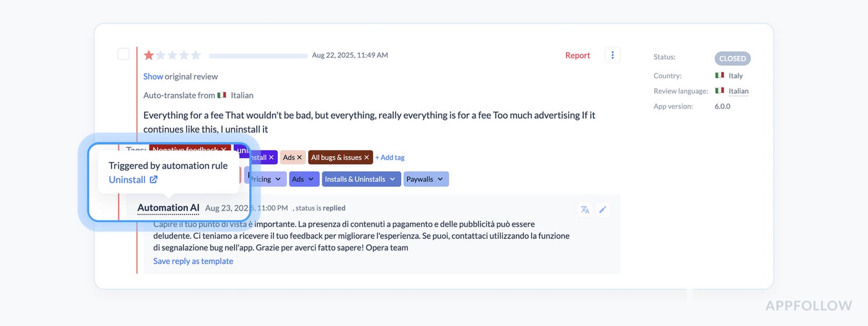The height and width of the screenshot is (326, 868).
Task: Click the Report link
Action: pos(577,55)
